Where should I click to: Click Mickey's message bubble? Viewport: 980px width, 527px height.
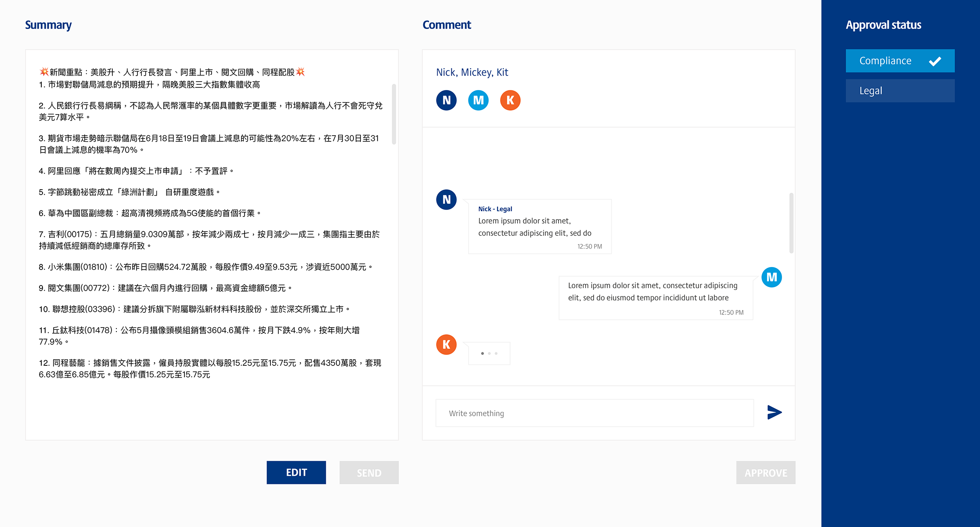[x=656, y=298]
